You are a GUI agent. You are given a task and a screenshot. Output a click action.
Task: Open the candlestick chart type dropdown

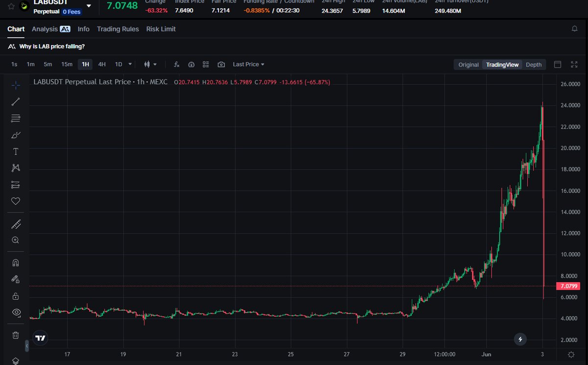point(150,64)
